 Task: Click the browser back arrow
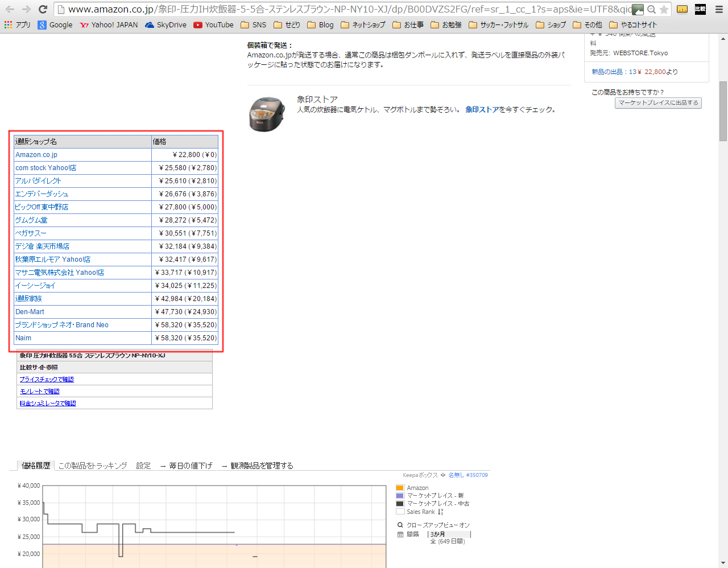point(10,9)
